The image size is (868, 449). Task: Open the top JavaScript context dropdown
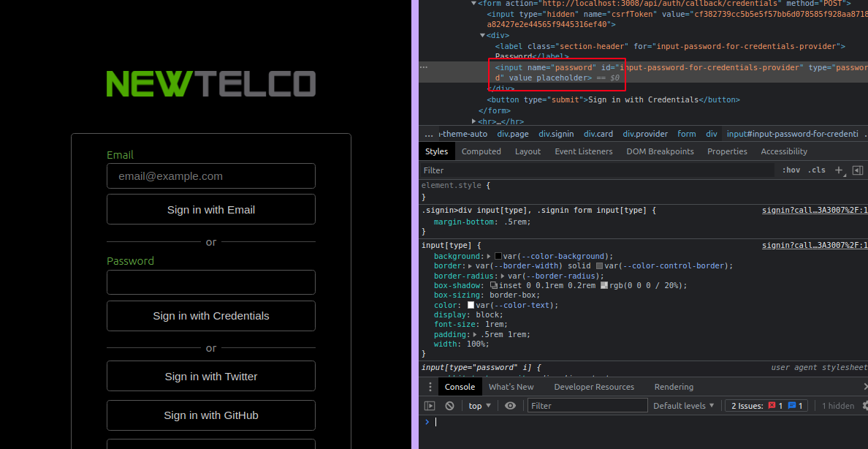(x=480, y=406)
